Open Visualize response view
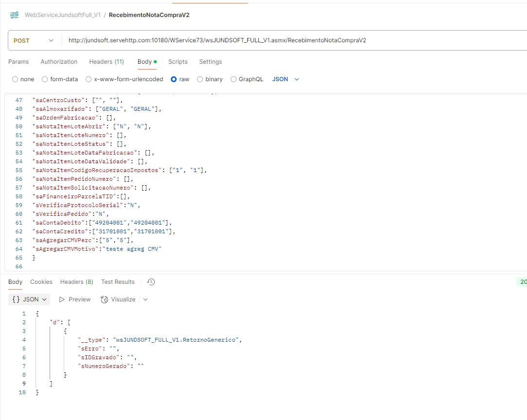 [x=118, y=299]
